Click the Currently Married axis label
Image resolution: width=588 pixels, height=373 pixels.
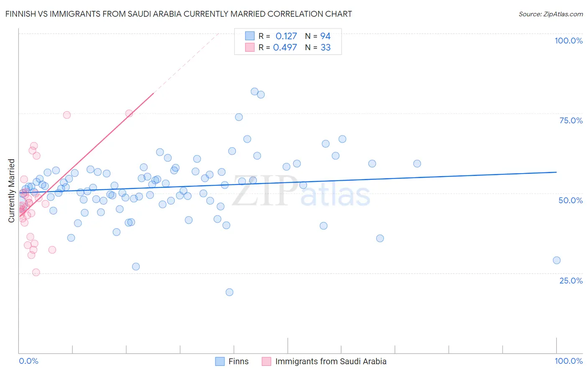tap(12, 191)
